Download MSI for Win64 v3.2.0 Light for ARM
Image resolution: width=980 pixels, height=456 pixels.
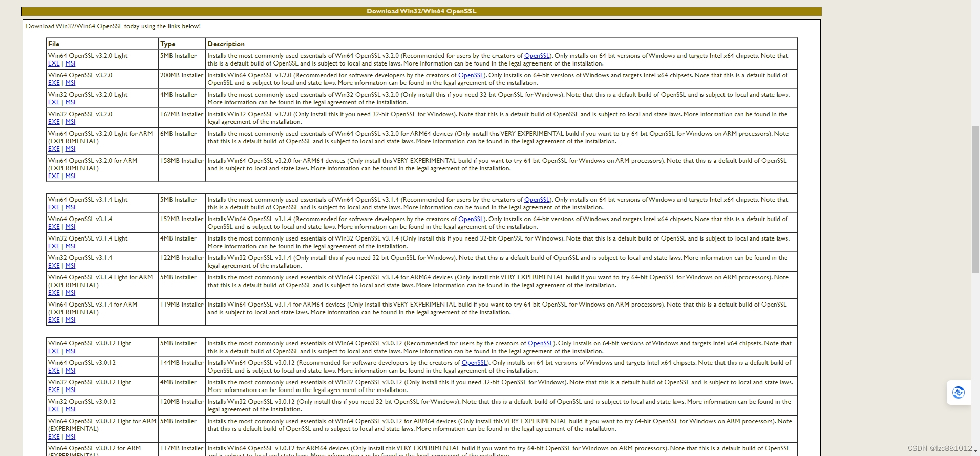(x=70, y=149)
